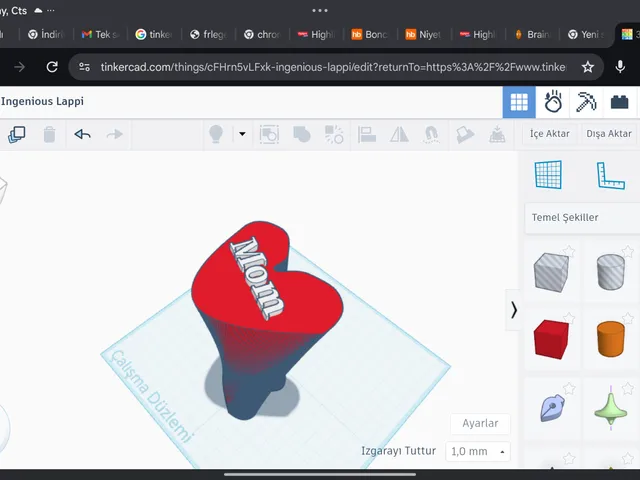This screenshot has height=480, width=640.
Task: Switch to 3D Design grid view
Action: (519, 102)
